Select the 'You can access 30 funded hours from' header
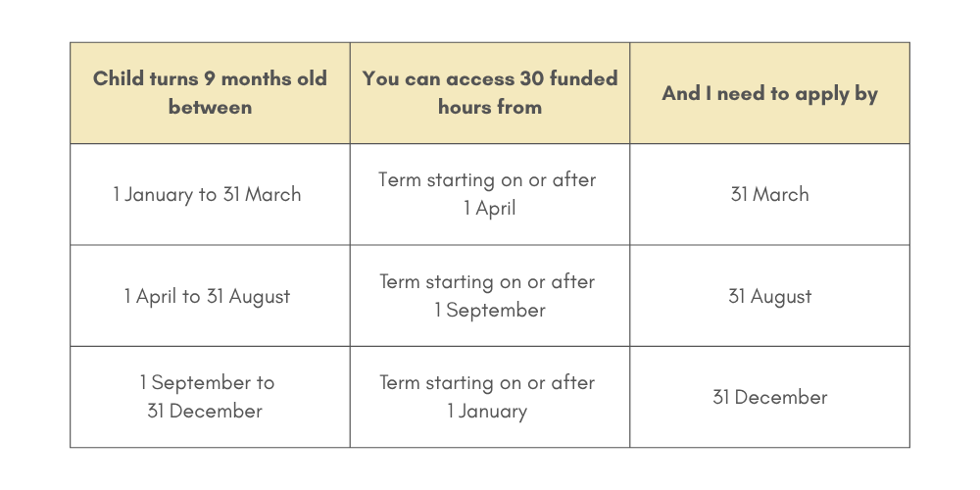The image size is (980, 490). (490, 93)
